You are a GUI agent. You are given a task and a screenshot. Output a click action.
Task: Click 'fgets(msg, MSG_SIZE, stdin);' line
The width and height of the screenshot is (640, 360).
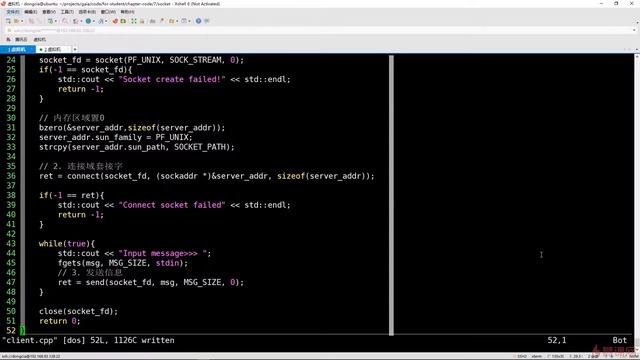[123, 263]
